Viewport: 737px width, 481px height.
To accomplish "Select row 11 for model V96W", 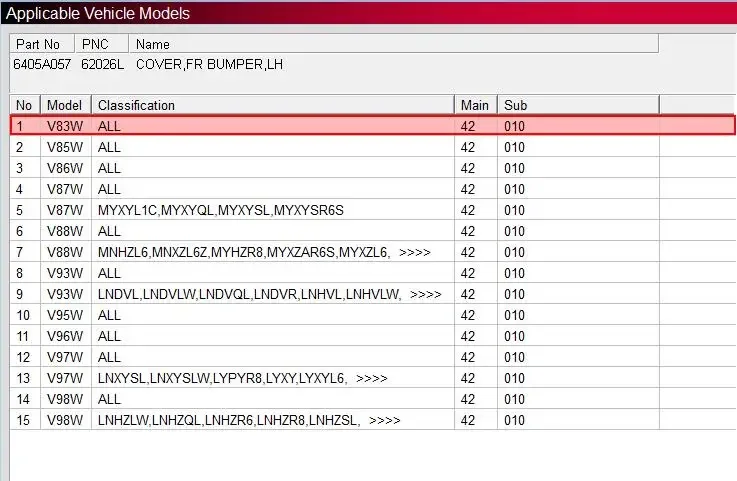I will [373, 336].
